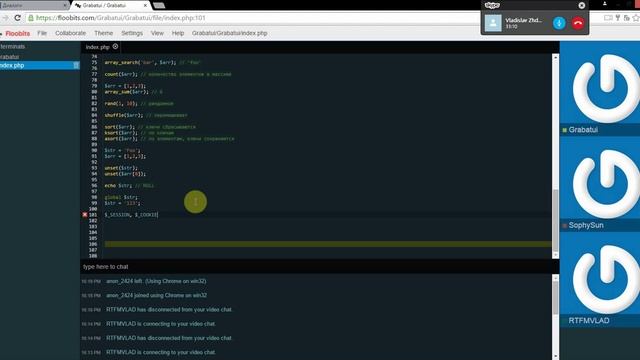640x360 pixels.
Task: Click the global $str; code line
Action: [x=121, y=197]
